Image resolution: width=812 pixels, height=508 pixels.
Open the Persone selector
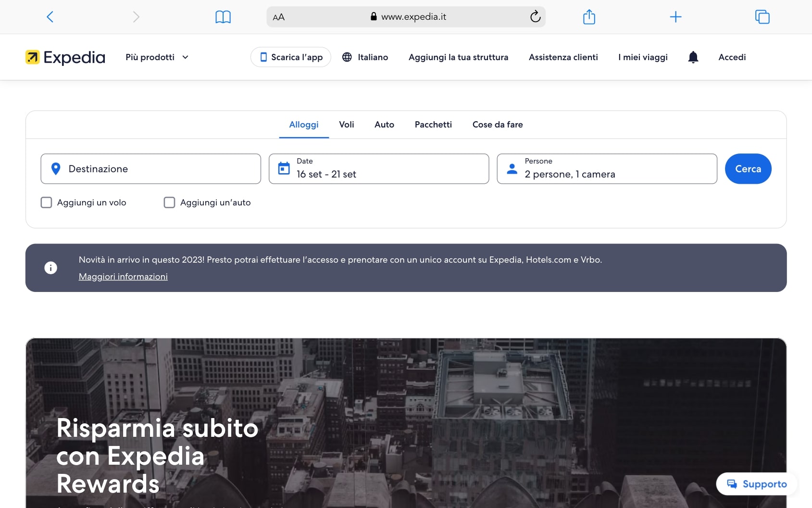[607, 169]
